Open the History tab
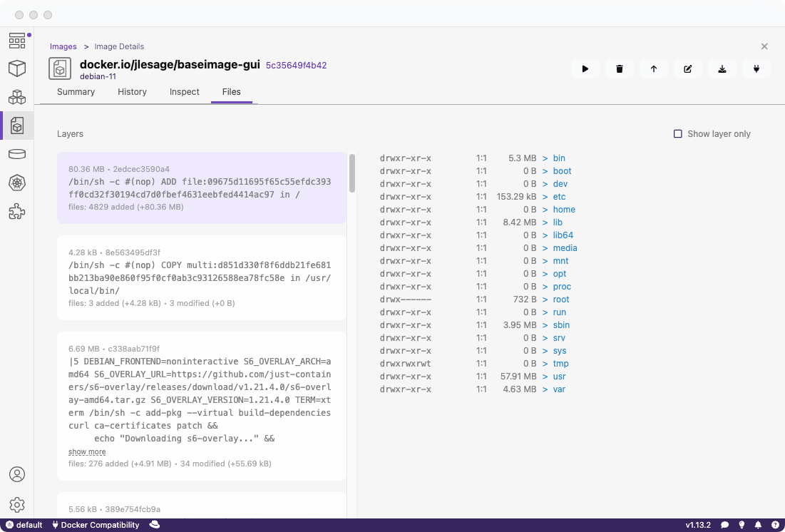This screenshot has height=532, width=785. coord(132,92)
